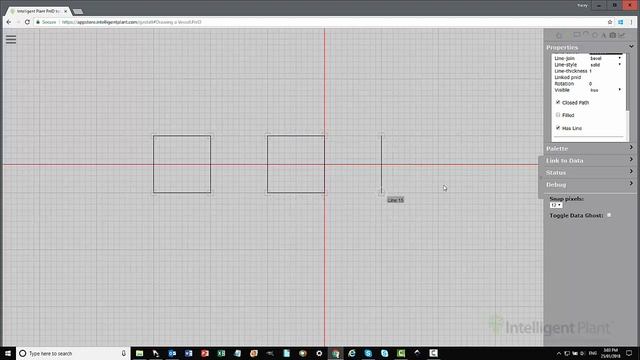The height and width of the screenshot is (360, 640).
Task: Close the Intelligent Plant browser tab
Action: pos(65,11)
